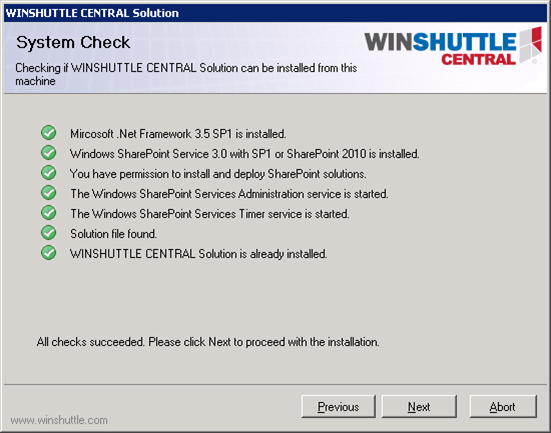Click the Winshuttle Central logo
Screen dimensions: 551x433
tap(453, 47)
